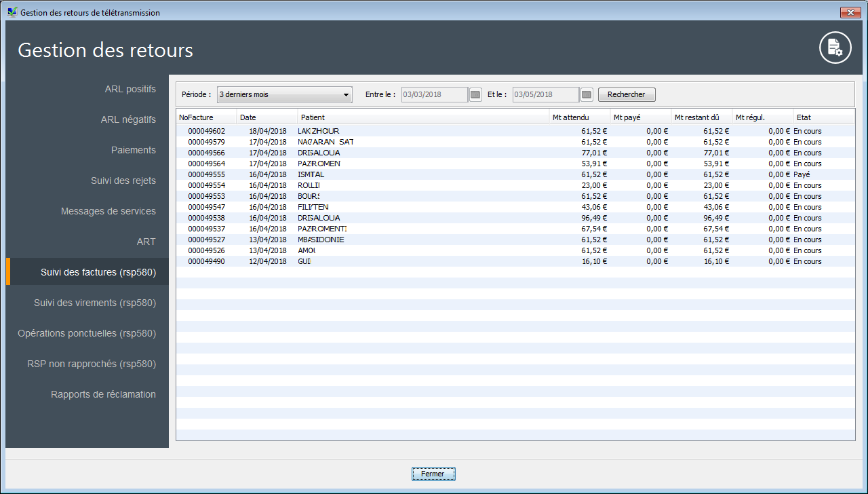Open Opérations ponctuelles (rsp580)
Screen dimensions: 868x494
(87, 333)
